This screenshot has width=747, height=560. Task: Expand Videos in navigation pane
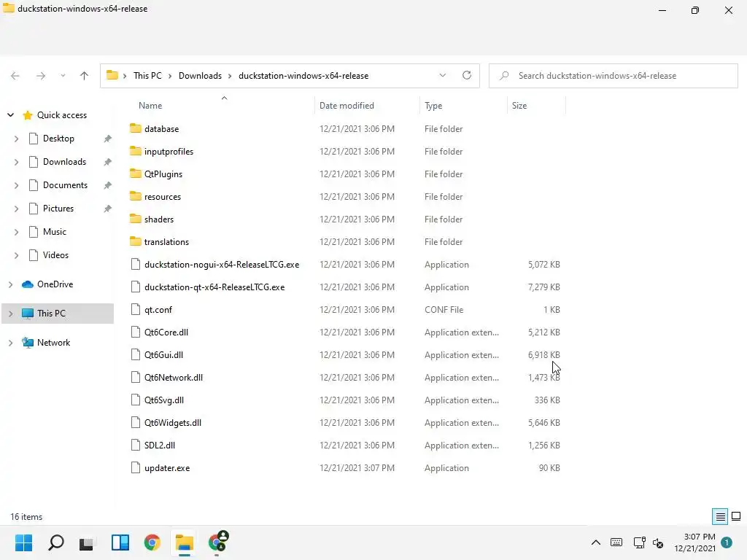(x=16, y=255)
